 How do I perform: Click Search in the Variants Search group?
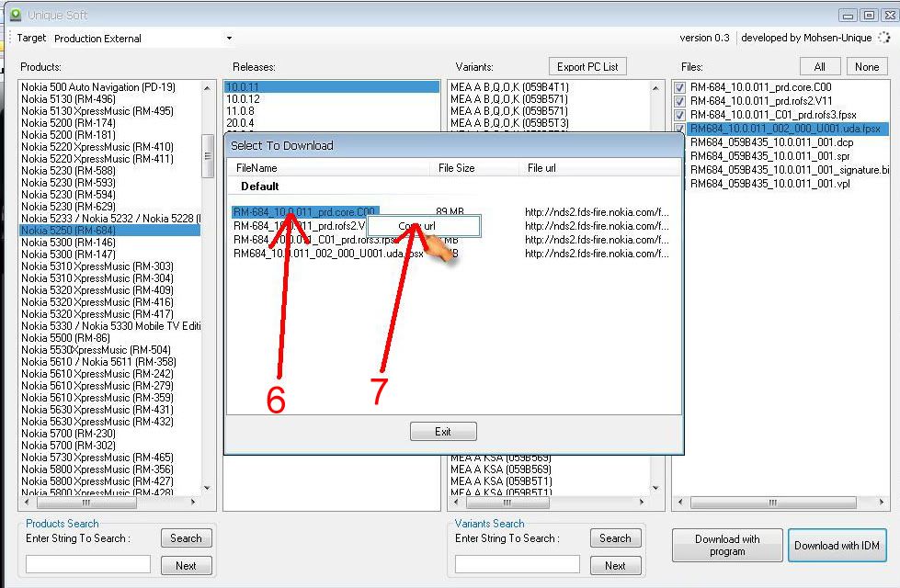615,538
